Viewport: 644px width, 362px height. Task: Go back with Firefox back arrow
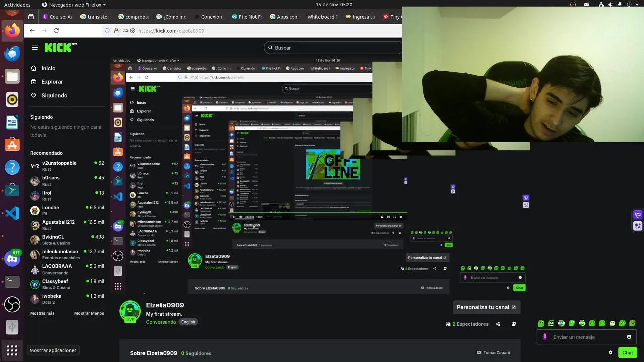coord(32,31)
